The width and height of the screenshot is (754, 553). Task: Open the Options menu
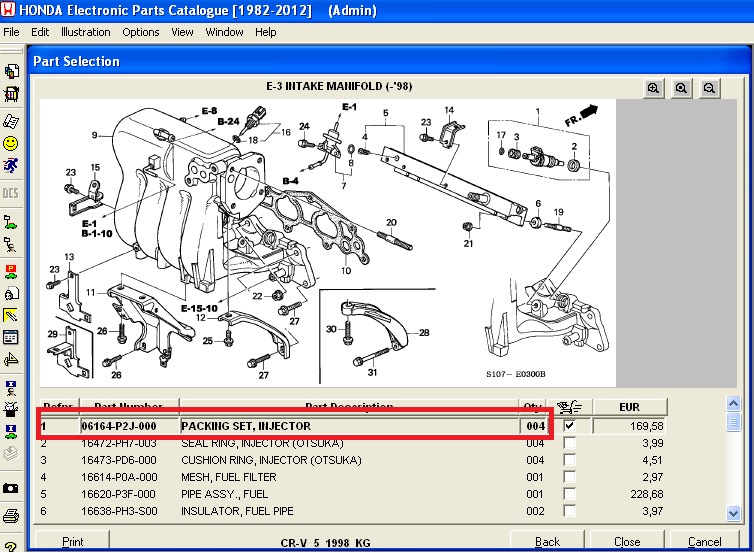(x=140, y=32)
